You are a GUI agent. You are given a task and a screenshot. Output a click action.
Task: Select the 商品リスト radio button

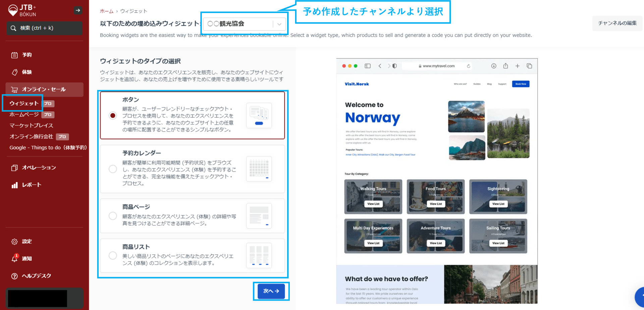[x=113, y=256]
